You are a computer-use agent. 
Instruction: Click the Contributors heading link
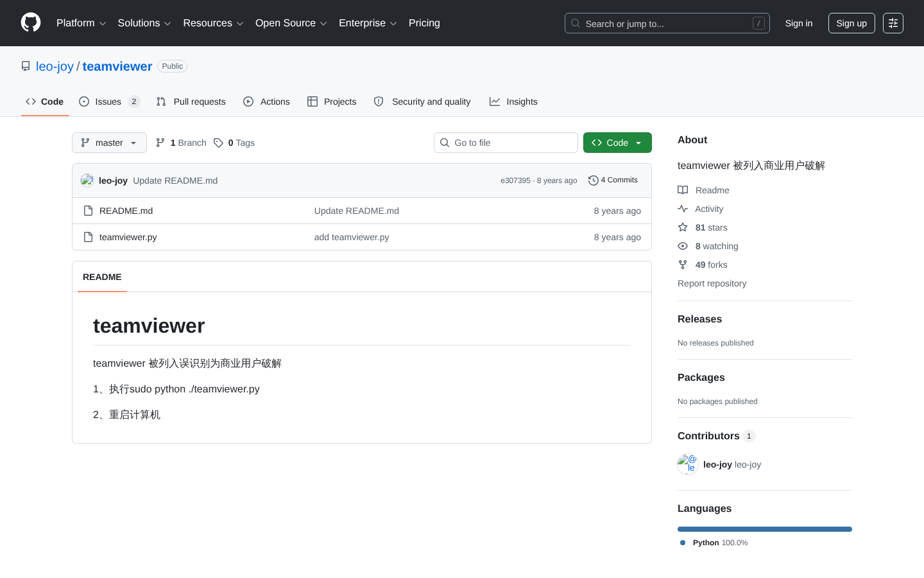click(x=716, y=436)
